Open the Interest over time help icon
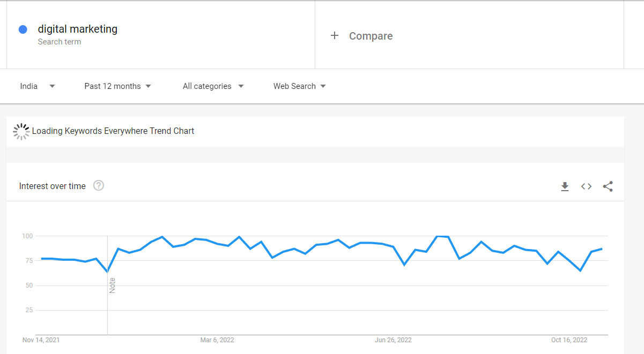Image resolution: width=644 pixels, height=354 pixels. [x=99, y=185]
